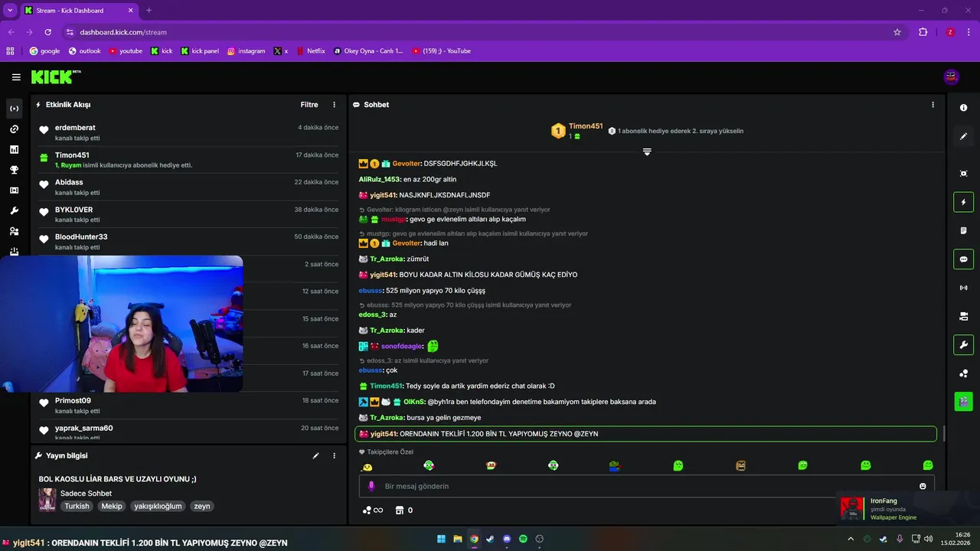Open the 'youtube' bookmark
The height and width of the screenshot is (551, 980).
[x=126, y=51]
